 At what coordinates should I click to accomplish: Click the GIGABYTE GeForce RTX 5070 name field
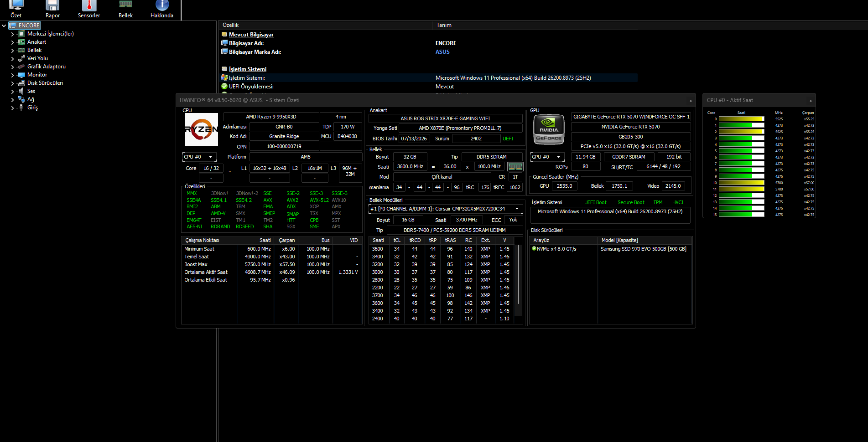(631, 117)
